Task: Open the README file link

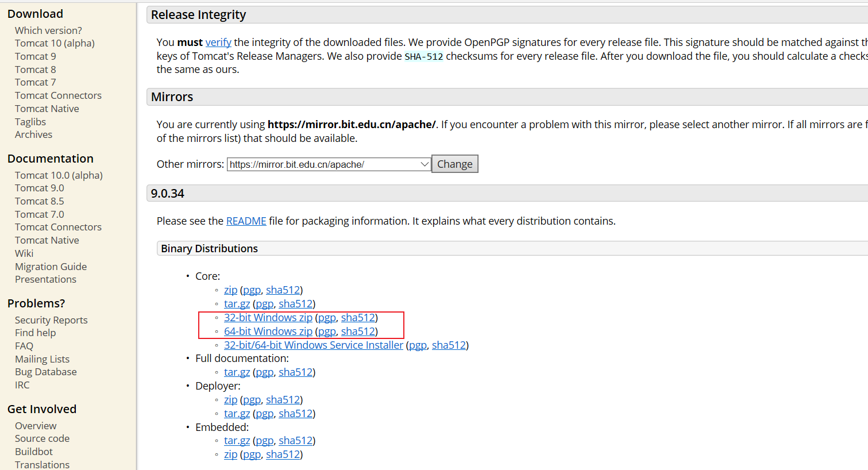Action: pos(246,221)
